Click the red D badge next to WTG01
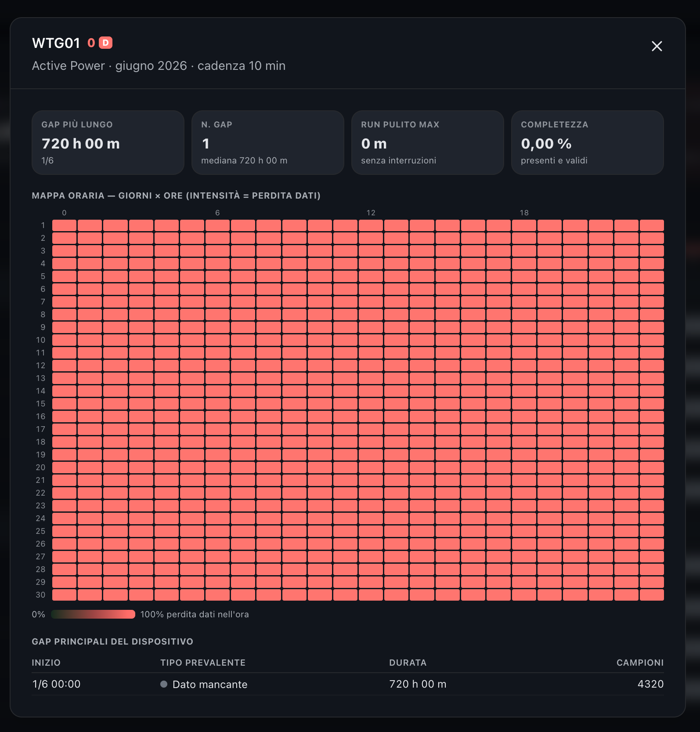700x732 pixels. click(x=105, y=43)
